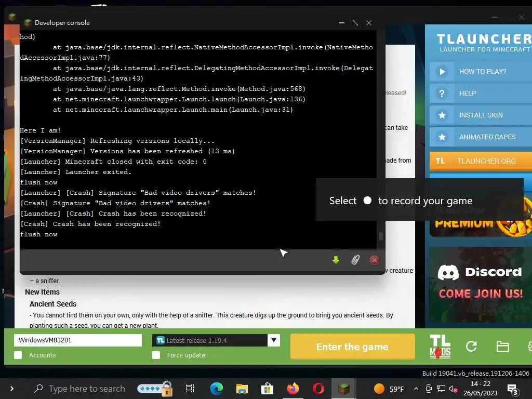The height and width of the screenshot is (399, 532).
Task: Open the version dropdown arrow
Action: coord(274,340)
